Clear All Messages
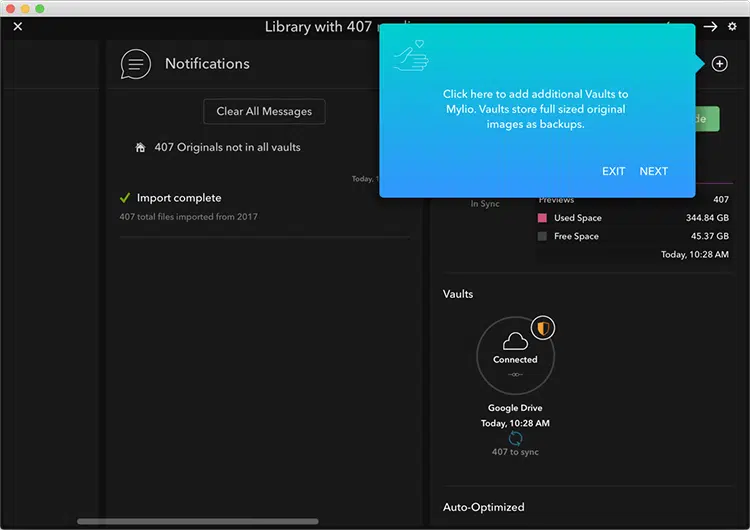Image resolution: width=750 pixels, height=530 pixels. [264, 111]
